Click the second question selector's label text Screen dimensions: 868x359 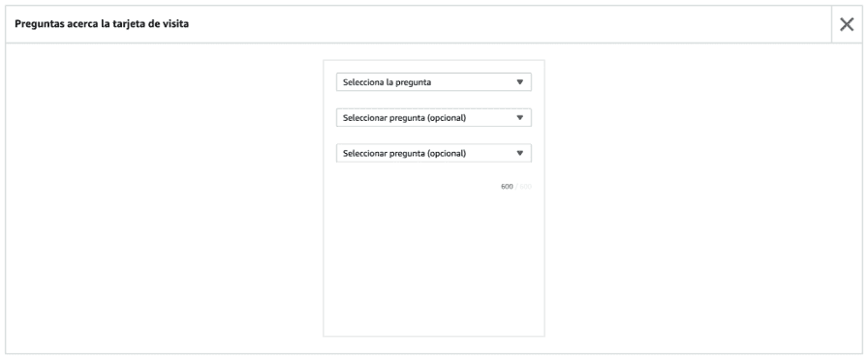click(x=405, y=118)
